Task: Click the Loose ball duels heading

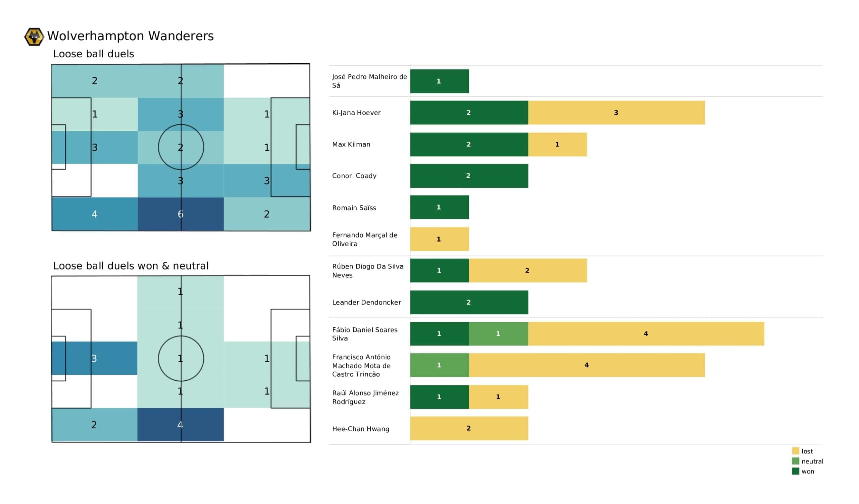Action: tap(94, 54)
